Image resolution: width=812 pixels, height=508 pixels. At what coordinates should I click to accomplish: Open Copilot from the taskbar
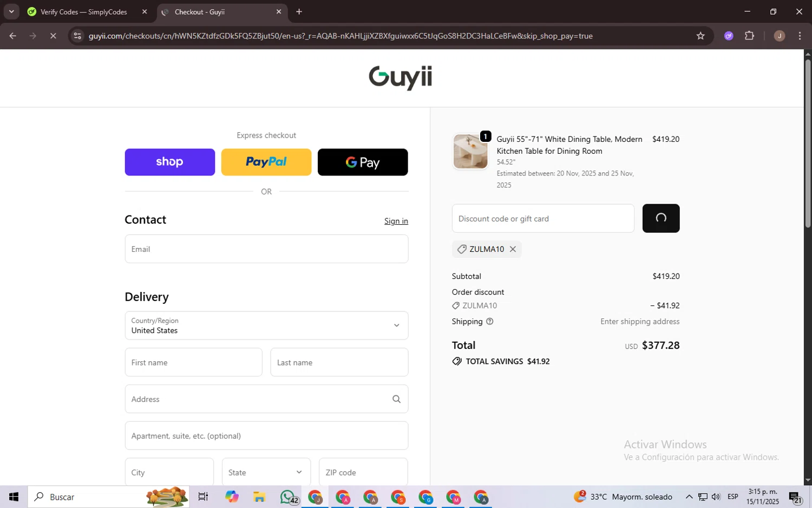click(x=232, y=497)
